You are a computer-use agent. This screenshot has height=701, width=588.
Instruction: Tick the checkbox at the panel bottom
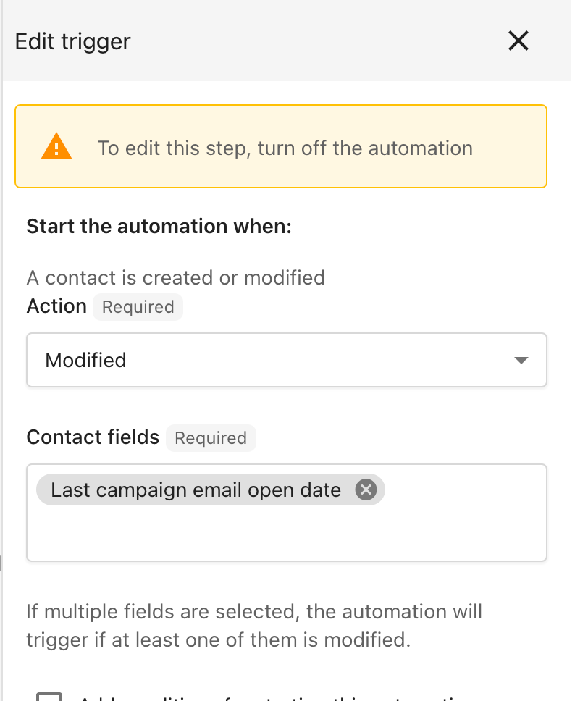pos(49,697)
